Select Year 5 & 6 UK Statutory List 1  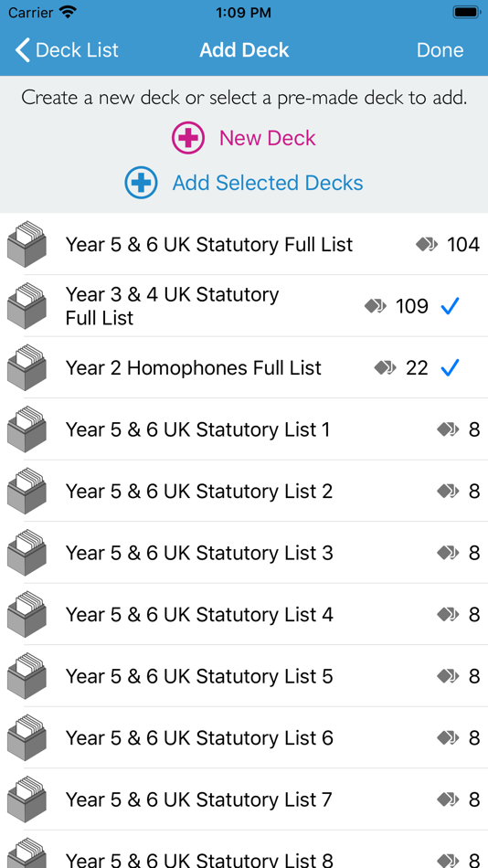pyautogui.click(x=244, y=429)
